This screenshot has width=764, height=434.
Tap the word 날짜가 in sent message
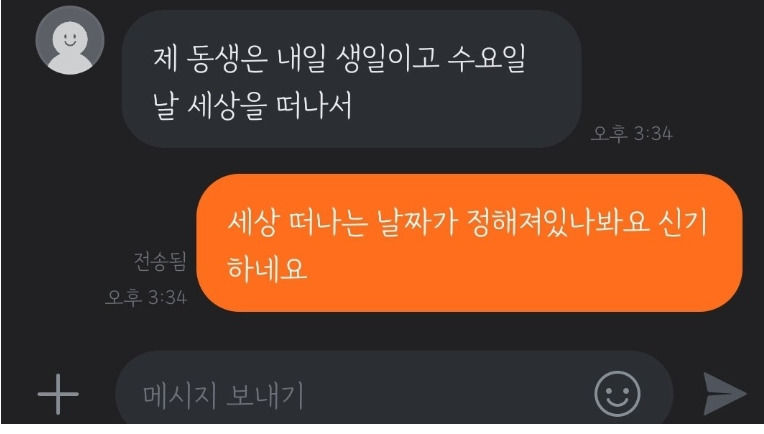pyautogui.click(x=417, y=223)
